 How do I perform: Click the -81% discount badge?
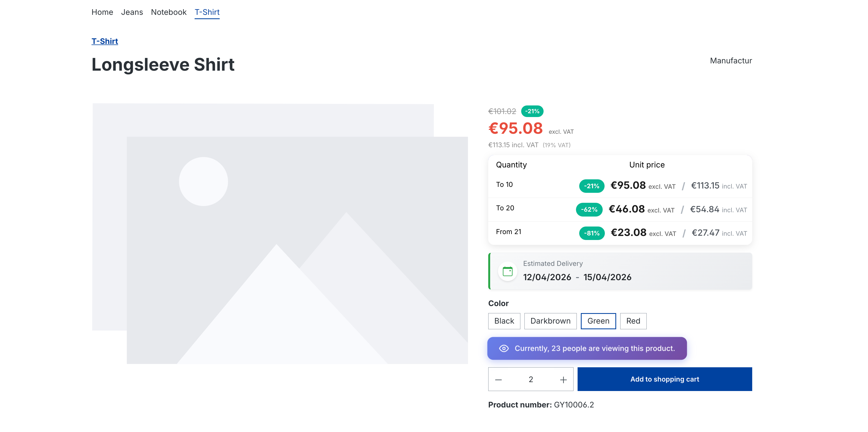pyautogui.click(x=591, y=233)
